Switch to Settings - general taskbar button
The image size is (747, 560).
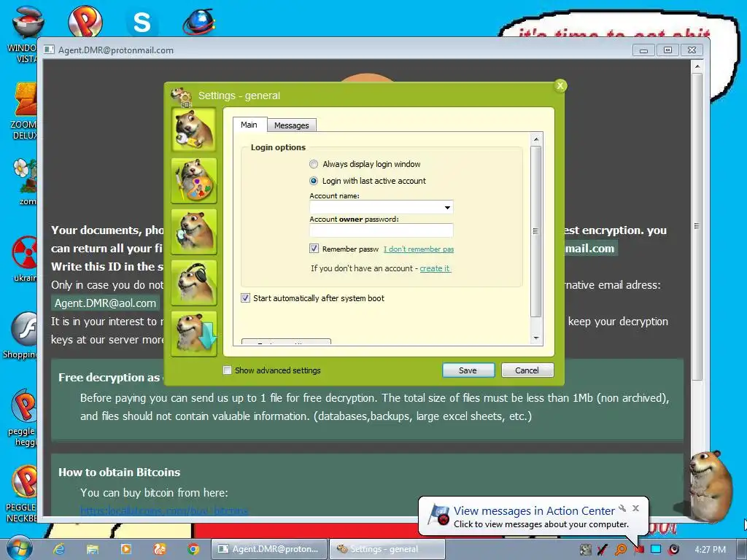coord(387,549)
